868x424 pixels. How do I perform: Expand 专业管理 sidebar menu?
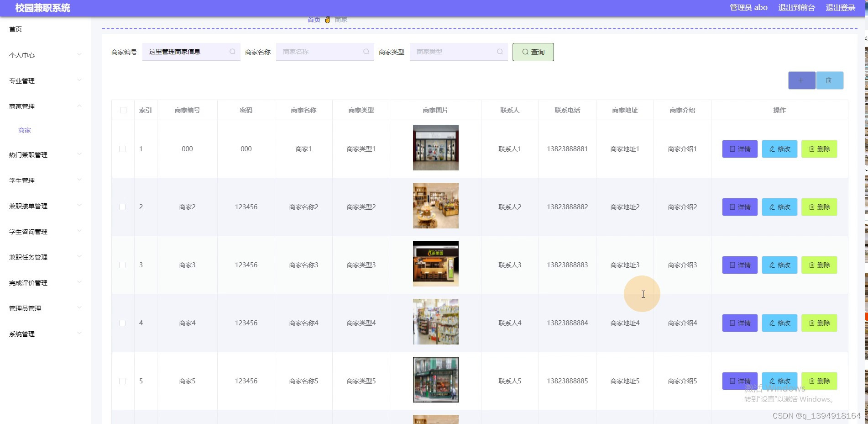coord(46,81)
